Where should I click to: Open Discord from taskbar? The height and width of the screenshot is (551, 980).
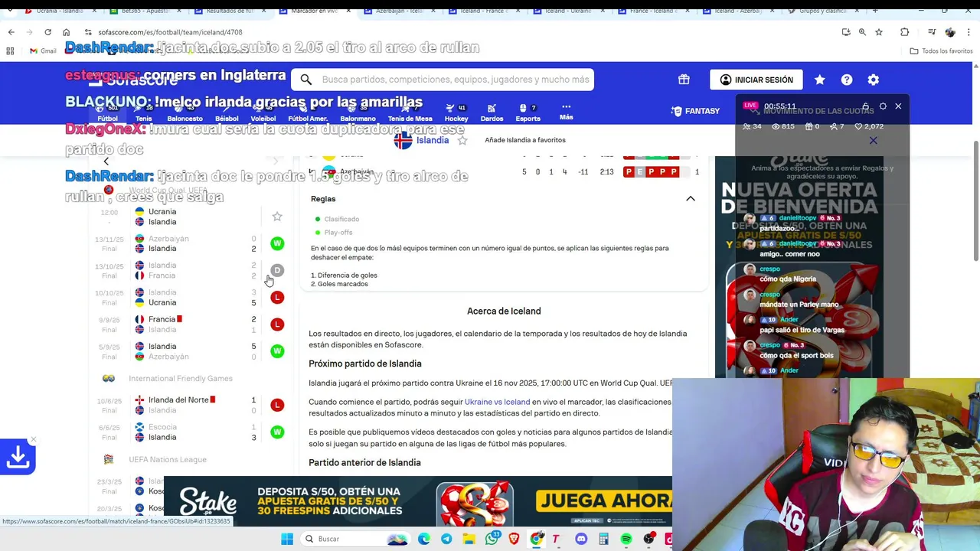point(581,539)
